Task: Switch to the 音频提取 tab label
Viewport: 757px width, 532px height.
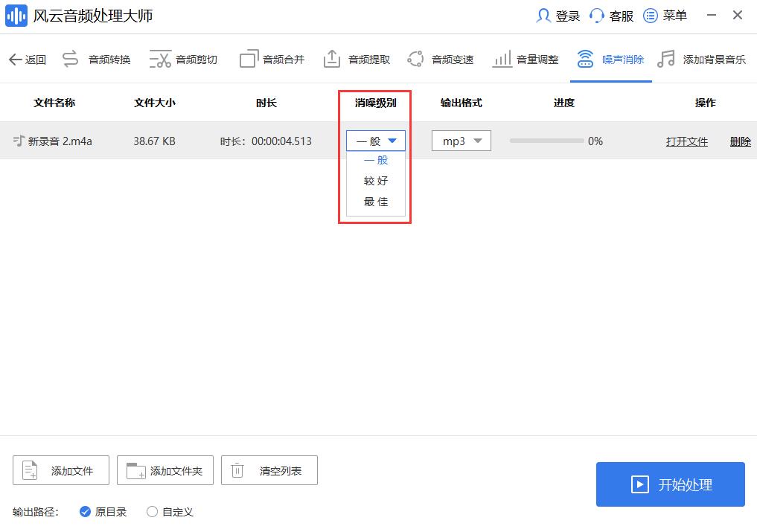Action: click(369, 60)
